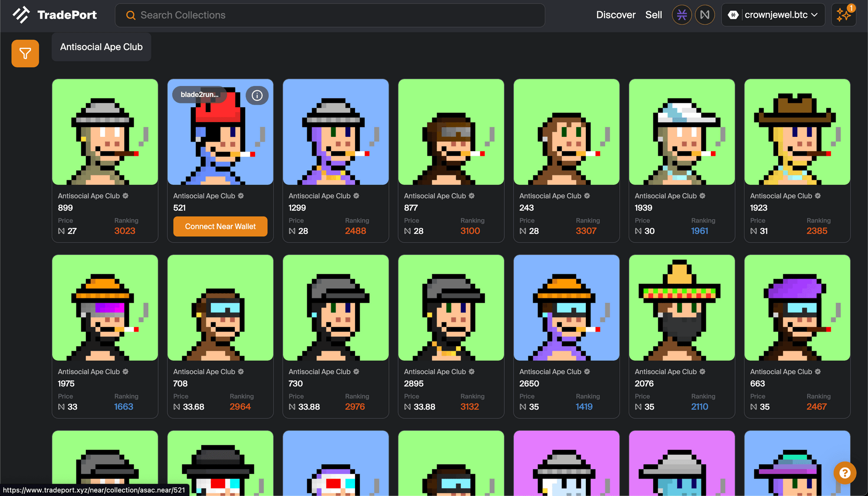Click Connect Near Wallet button
Image resolution: width=868 pixels, height=496 pixels.
point(220,226)
